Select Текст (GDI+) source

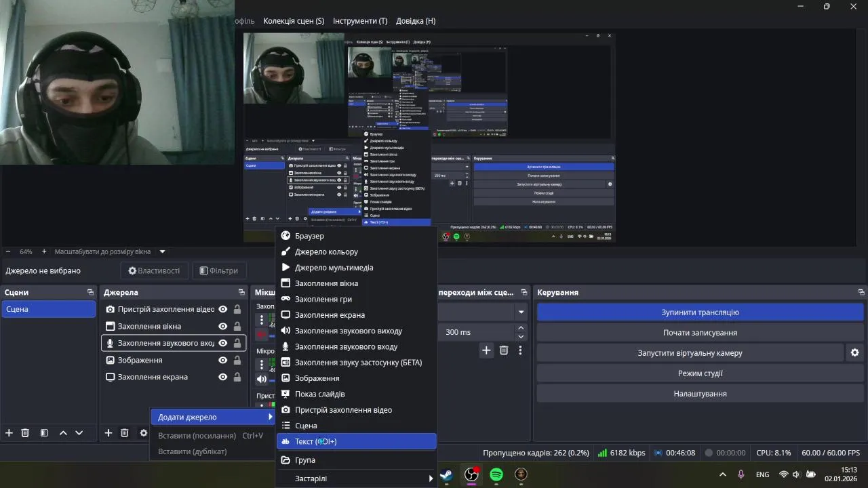tap(356, 441)
